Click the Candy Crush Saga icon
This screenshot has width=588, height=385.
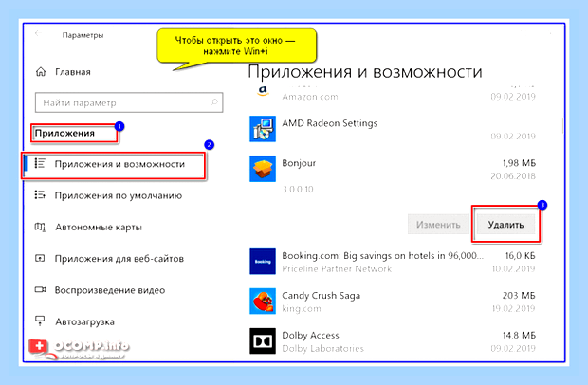coord(263,301)
